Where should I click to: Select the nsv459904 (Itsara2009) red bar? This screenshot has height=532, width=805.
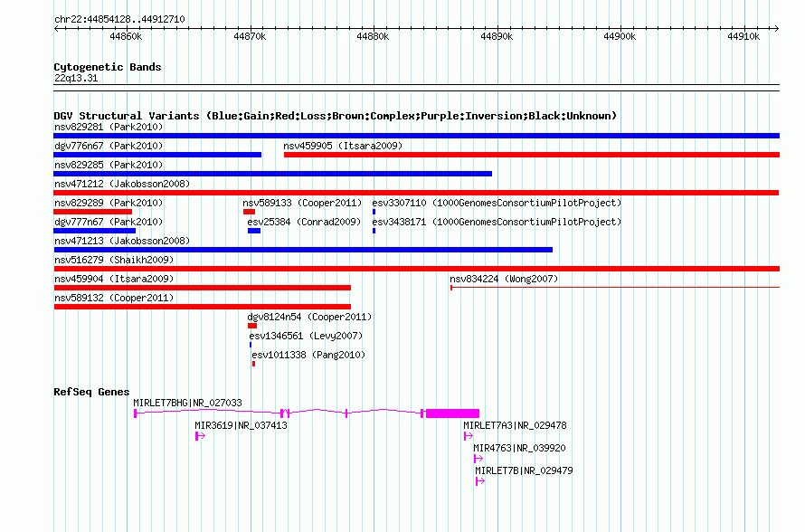point(203,288)
